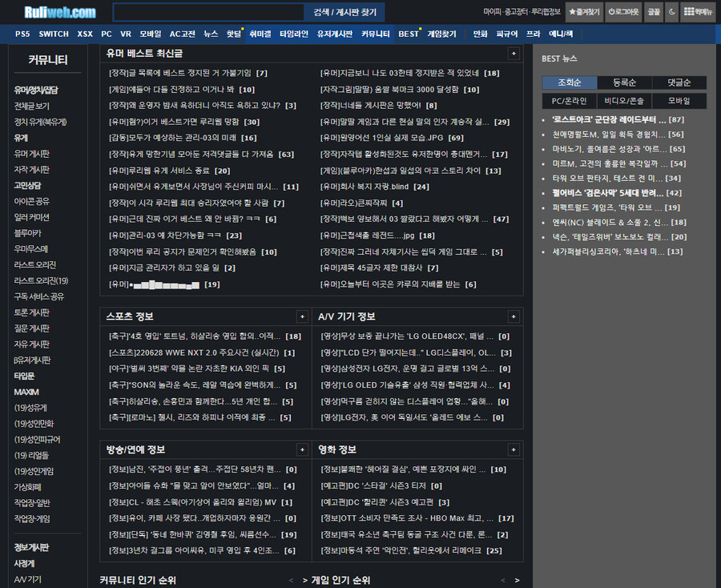Open 마이피 link in header
This screenshot has height=588, width=721.
492,11
